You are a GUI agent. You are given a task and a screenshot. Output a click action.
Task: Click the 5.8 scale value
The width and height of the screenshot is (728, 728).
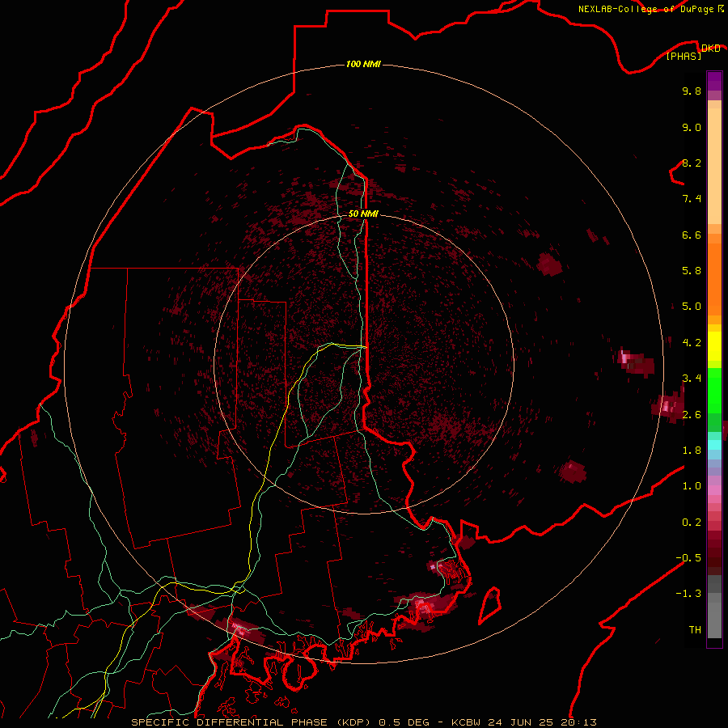(692, 270)
